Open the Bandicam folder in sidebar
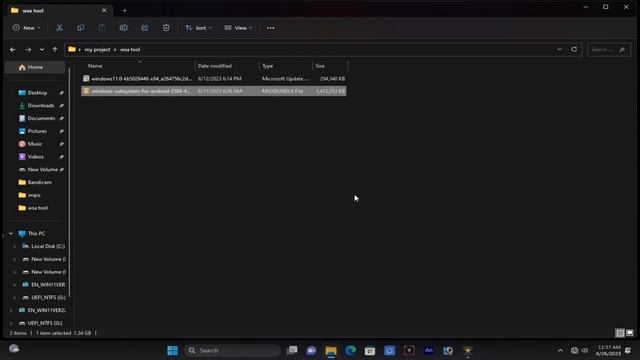This screenshot has width=640, height=360. pyautogui.click(x=40, y=182)
